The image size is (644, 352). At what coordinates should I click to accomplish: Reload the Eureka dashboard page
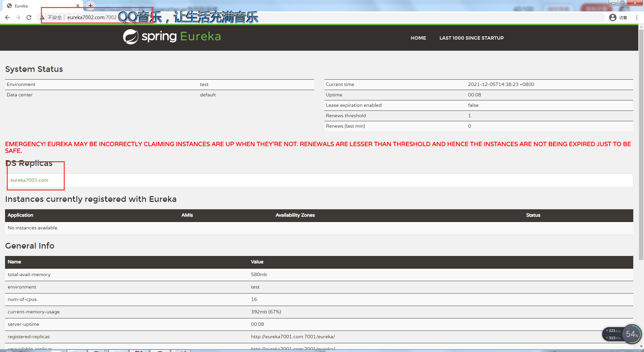pyautogui.click(x=29, y=17)
